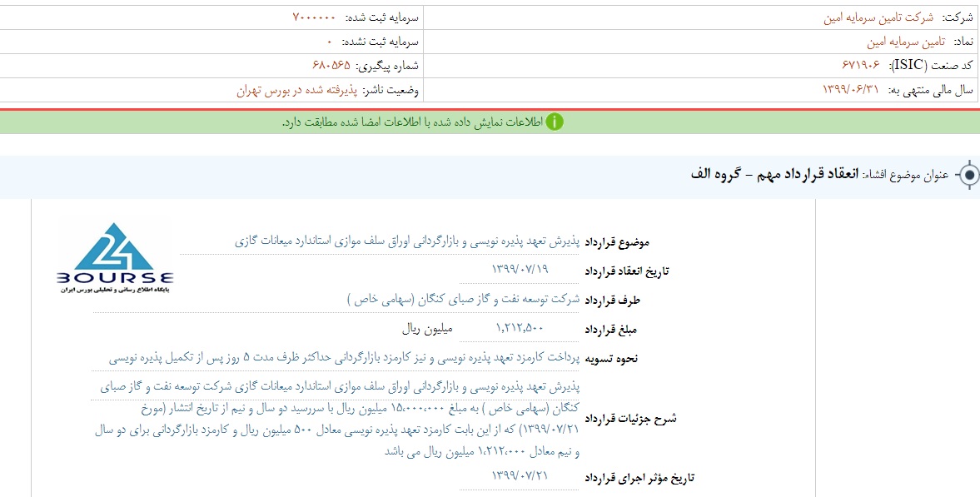Click the 'سال مالی منتهی به:' label

pos(929,91)
